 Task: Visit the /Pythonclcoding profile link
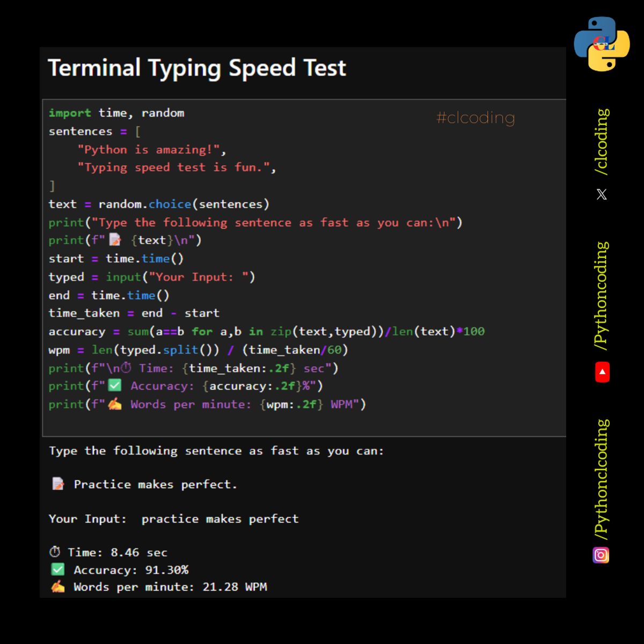602,479
